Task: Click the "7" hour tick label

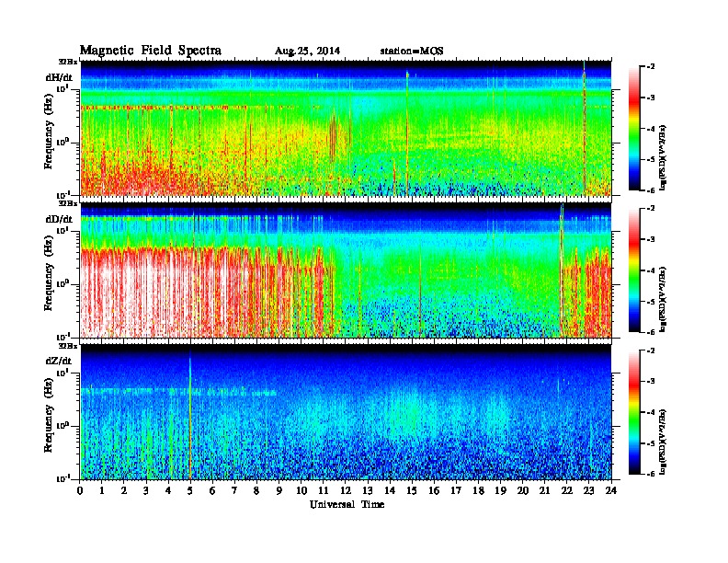Action: pos(235,491)
